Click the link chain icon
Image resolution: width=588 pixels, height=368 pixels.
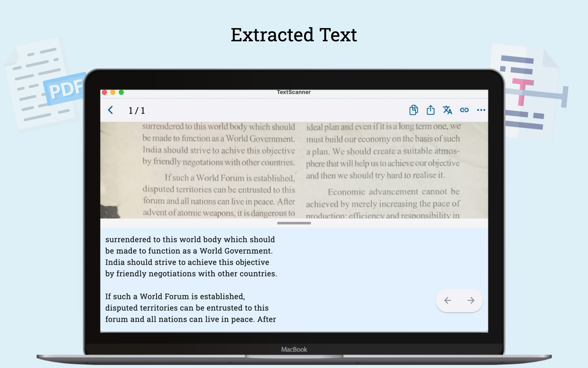(464, 110)
